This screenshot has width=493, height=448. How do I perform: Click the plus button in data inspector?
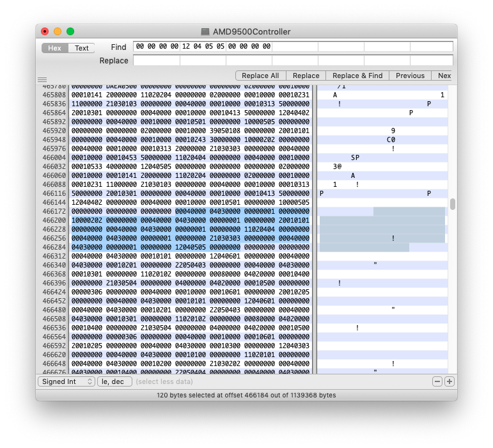click(x=450, y=381)
